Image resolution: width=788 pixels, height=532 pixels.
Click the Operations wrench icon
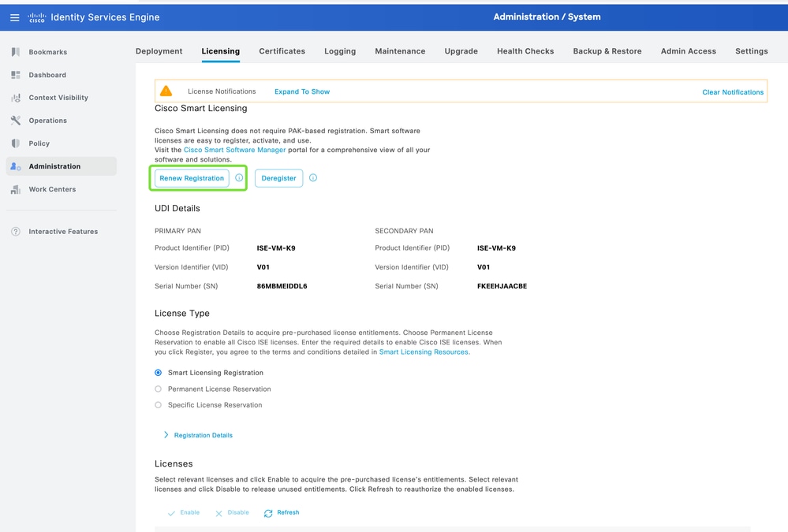[x=15, y=121]
